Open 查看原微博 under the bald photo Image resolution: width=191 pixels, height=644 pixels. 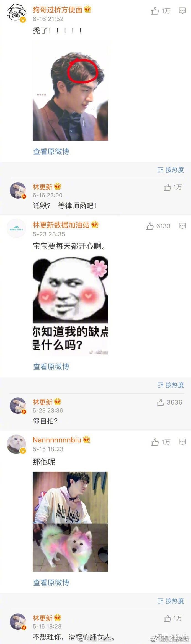[x=51, y=151]
